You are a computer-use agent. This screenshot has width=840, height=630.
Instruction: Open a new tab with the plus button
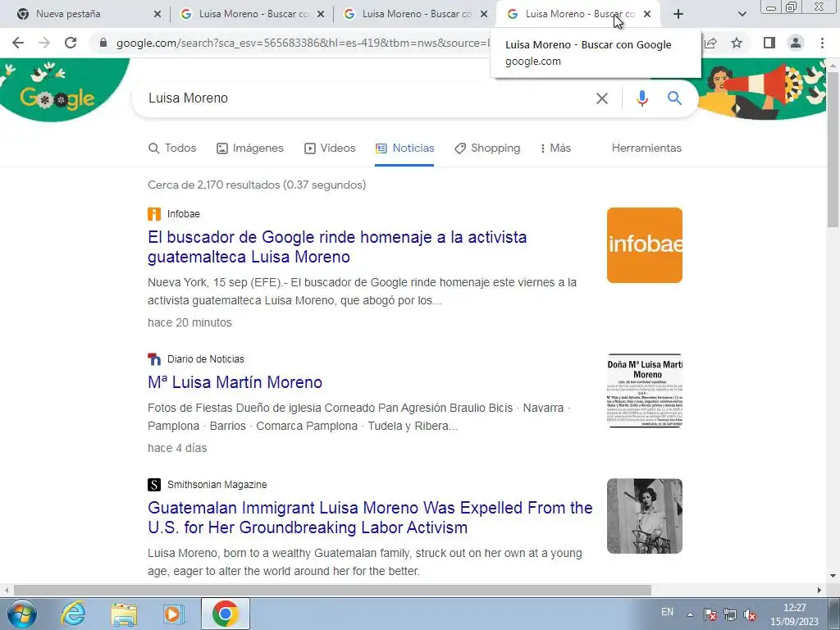point(678,14)
